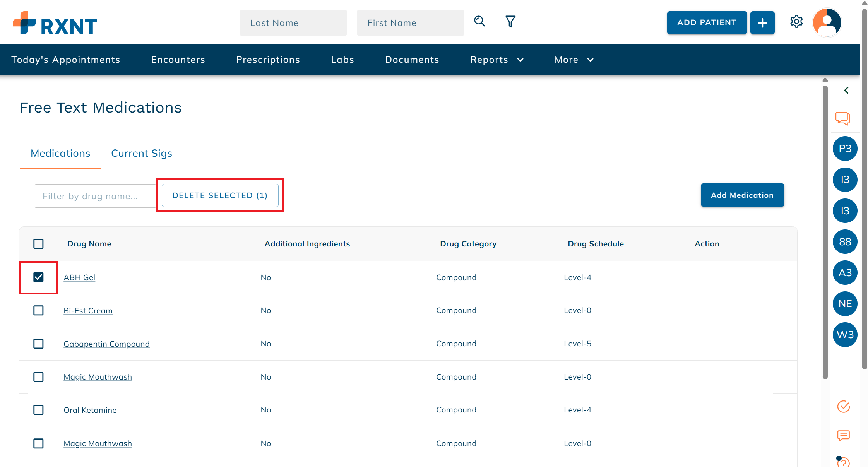Switch to the Current Sigs tab
Image resolution: width=868 pixels, height=467 pixels.
pos(141,153)
